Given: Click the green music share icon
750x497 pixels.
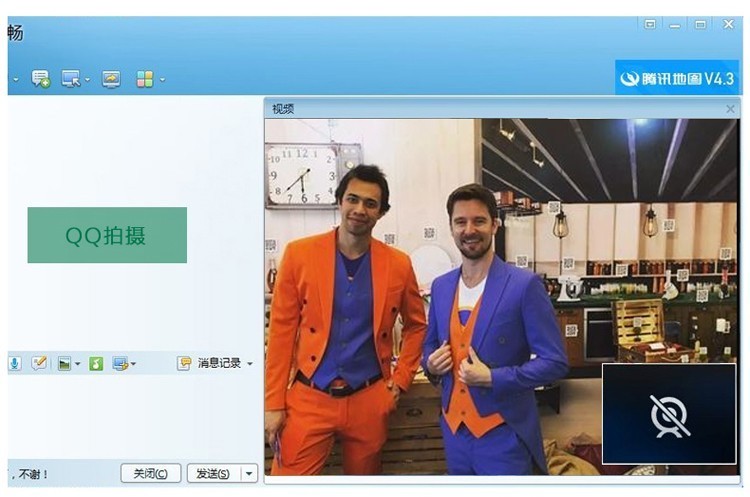Looking at the screenshot, I should click(x=96, y=364).
